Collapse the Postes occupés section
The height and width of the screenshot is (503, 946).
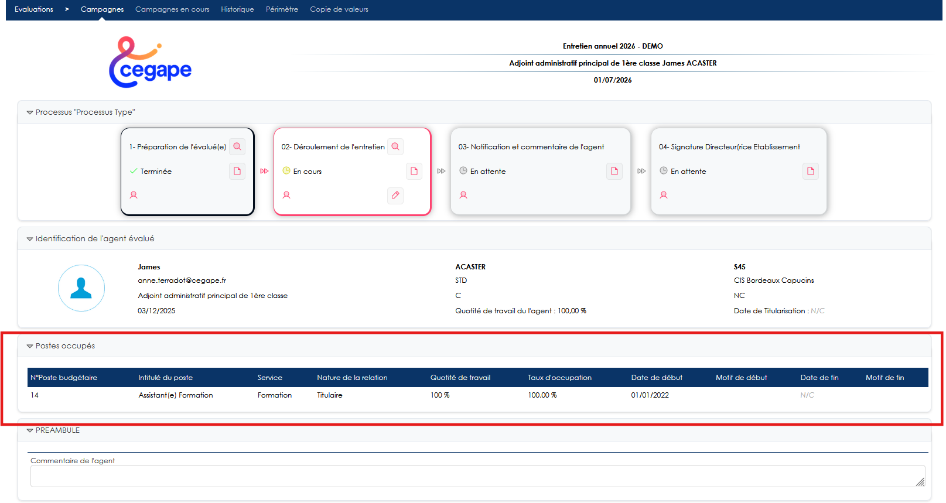(30, 346)
